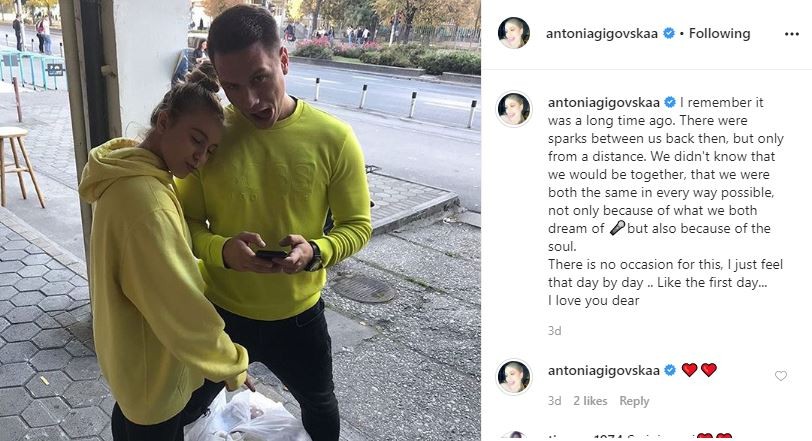The image size is (812, 441).
Task: Open header profile picture of antoniagigovskaa
Action: (x=514, y=33)
